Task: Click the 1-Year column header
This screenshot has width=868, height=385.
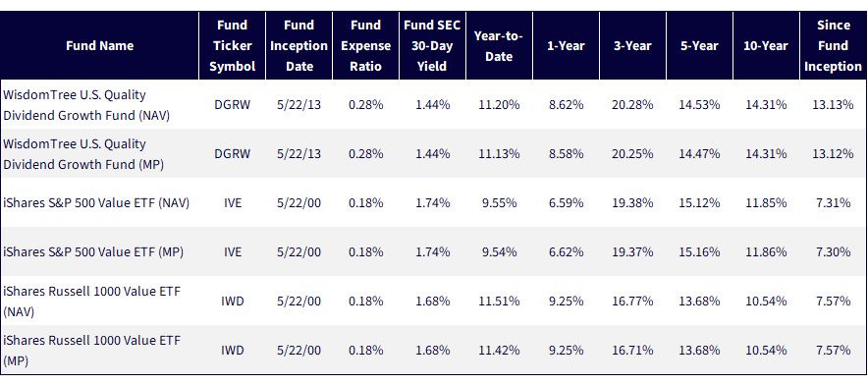Action: (566, 46)
